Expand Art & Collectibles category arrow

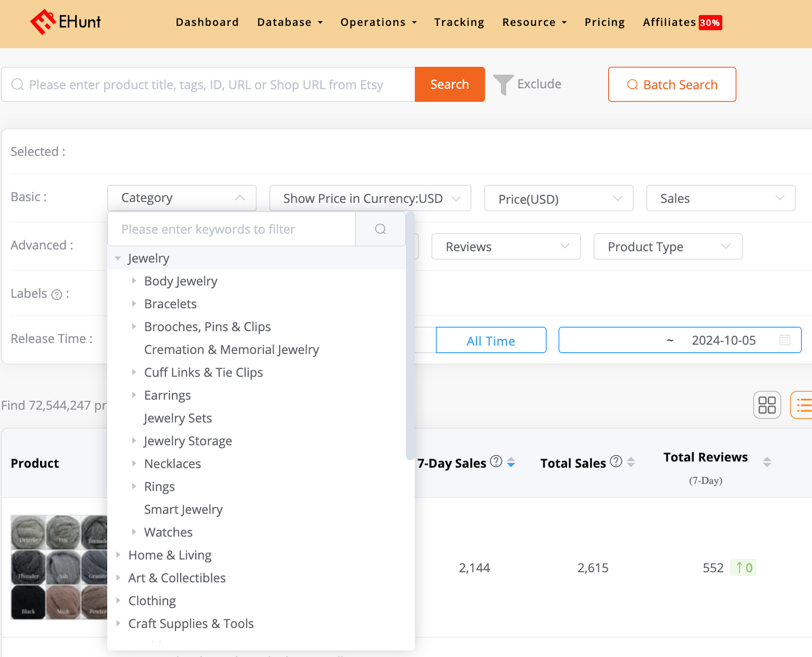[x=118, y=577]
